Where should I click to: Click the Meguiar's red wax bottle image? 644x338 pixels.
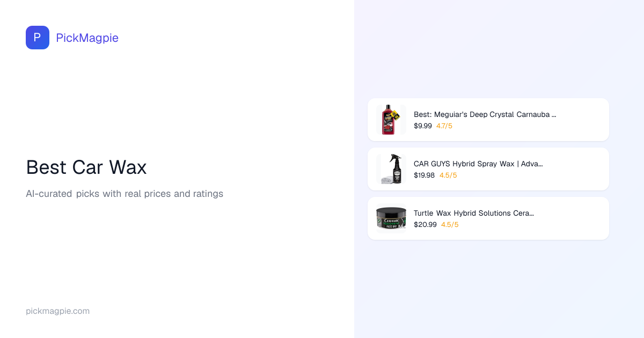(x=391, y=120)
